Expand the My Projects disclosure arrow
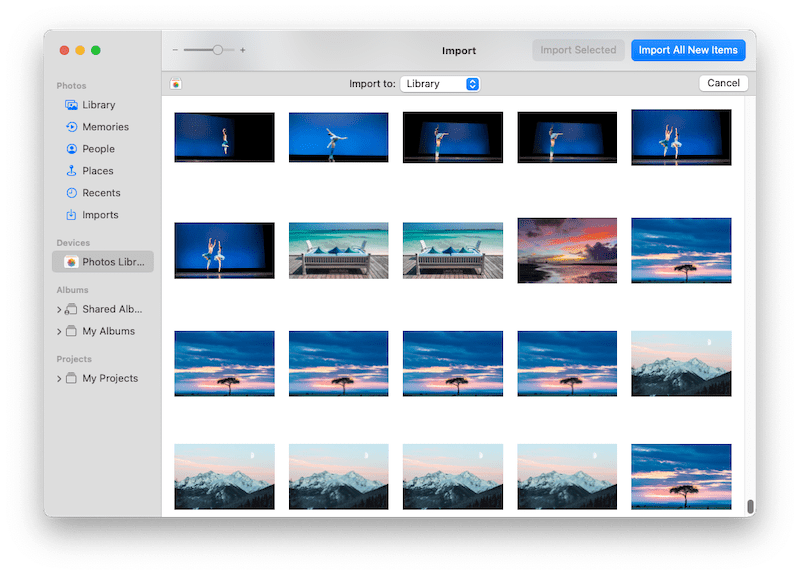This screenshot has width=800, height=575. (59, 379)
